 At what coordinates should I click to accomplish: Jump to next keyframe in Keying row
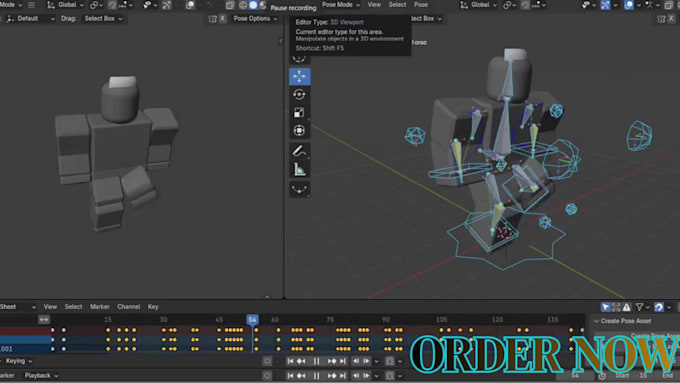click(332, 361)
